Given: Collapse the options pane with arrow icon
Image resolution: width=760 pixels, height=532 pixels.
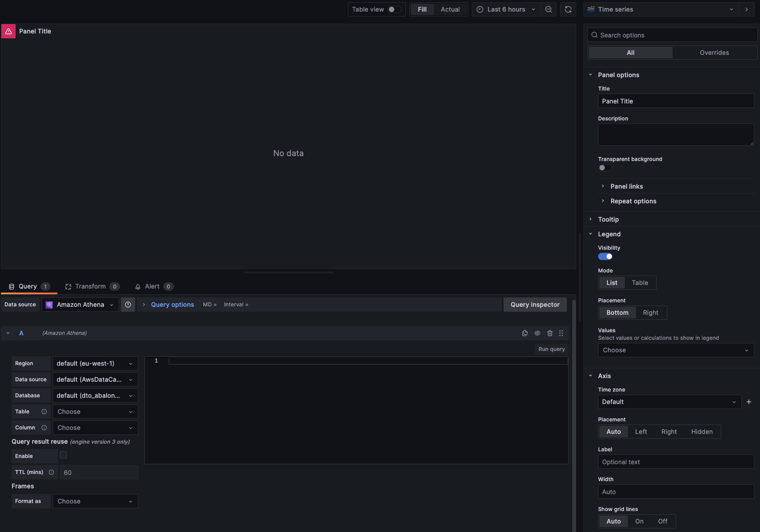Looking at the screenshot, I should coord(747,9).
